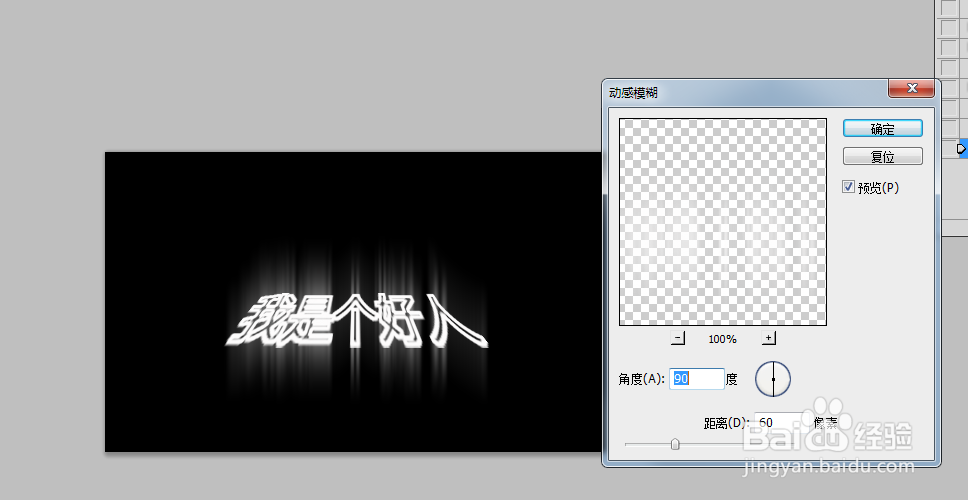
Task: Set blur direction on angle dial
Action: pos(773,379)
